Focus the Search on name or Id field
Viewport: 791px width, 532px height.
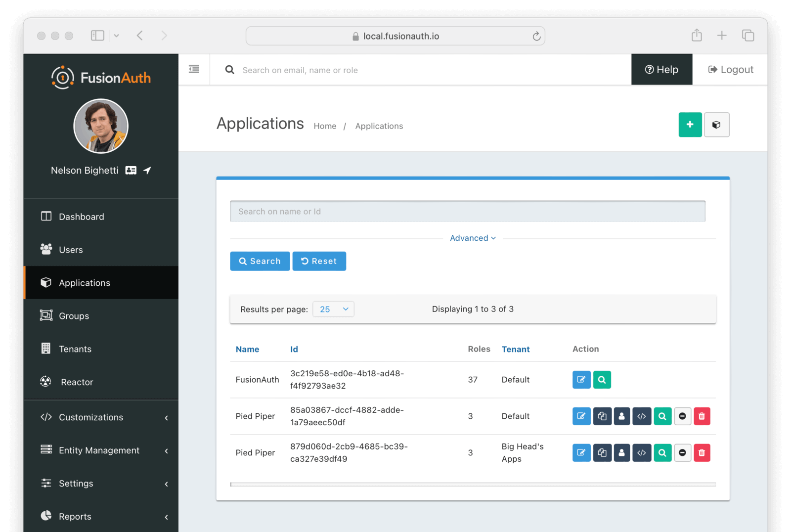click(x=467, y=212)
